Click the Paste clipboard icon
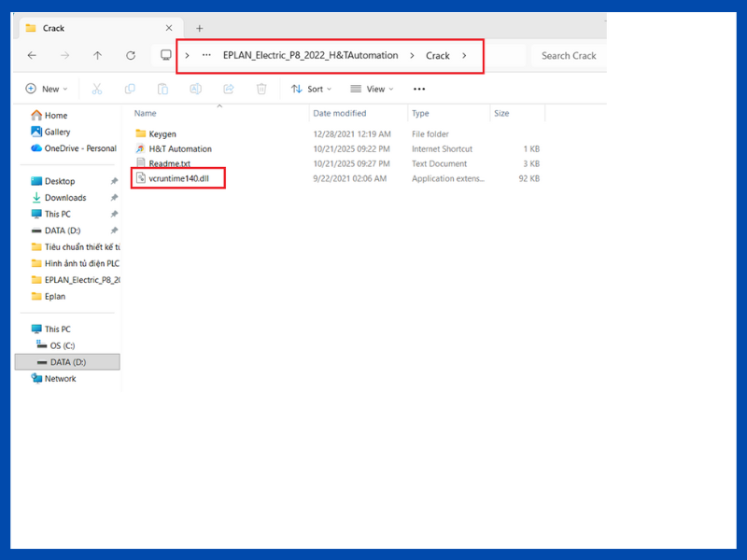 [x=162, y=89]
